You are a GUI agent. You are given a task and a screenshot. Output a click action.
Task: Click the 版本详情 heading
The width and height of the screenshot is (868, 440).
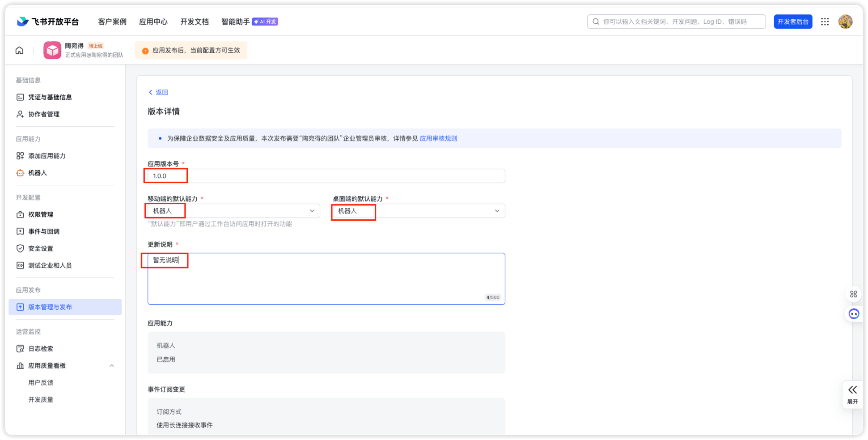click(164, 111)
